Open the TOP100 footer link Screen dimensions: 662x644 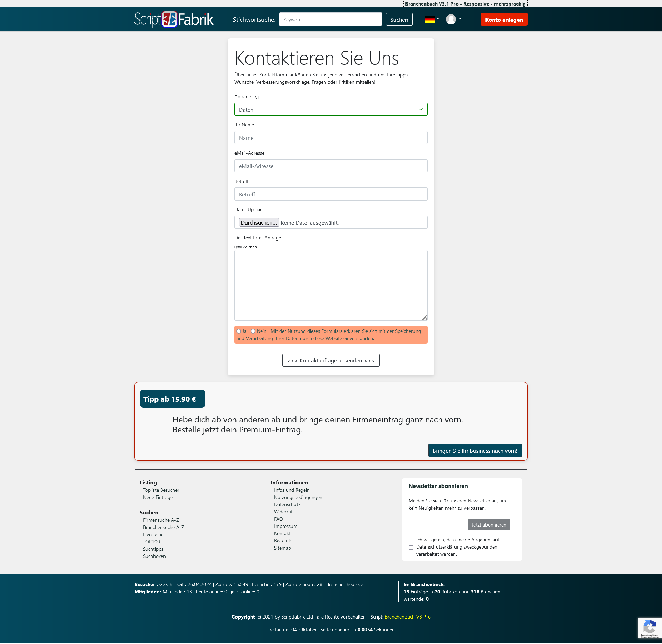151,542
